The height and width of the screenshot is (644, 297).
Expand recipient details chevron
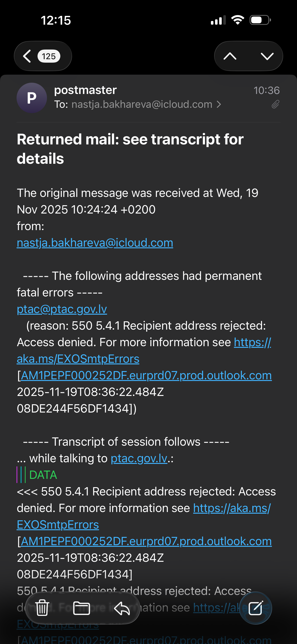coord(219,104)
